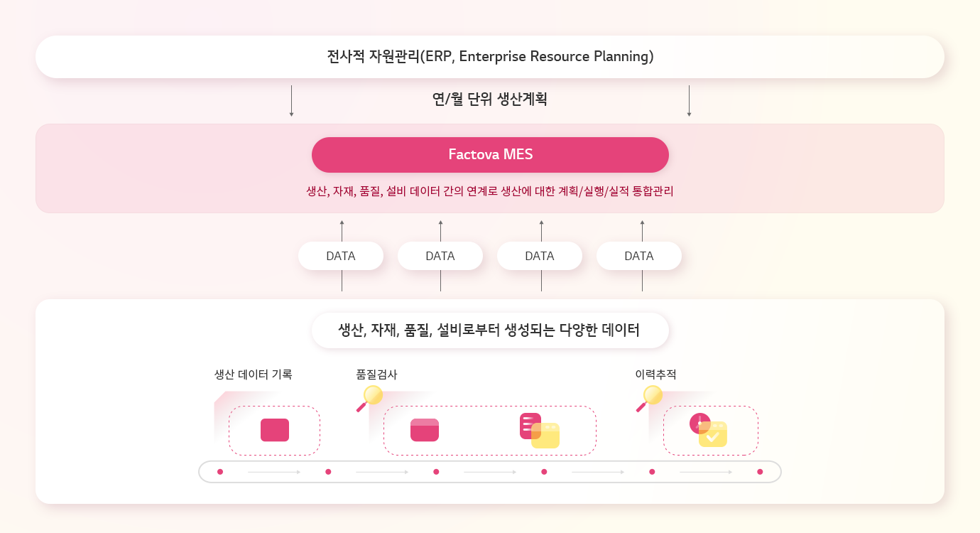
Task: Click the 이력추적 label
Action: coord(655,374)
